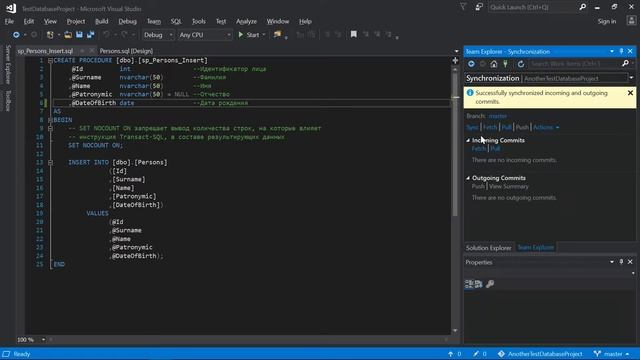Open the Team menu
This screenshot has height=360, width=640.
coord(153,21)
